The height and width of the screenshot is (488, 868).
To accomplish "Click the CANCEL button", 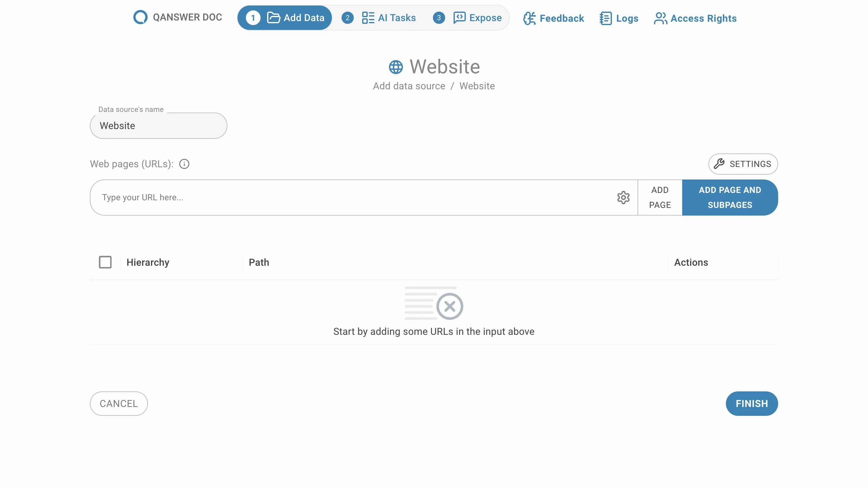I will pos(119,403).
